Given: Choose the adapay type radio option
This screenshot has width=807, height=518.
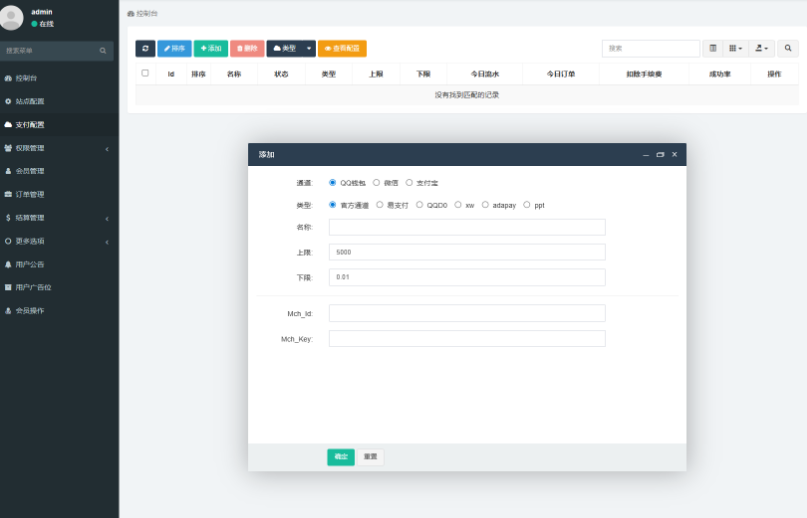Looking at the screenshot, I should 485,205.
